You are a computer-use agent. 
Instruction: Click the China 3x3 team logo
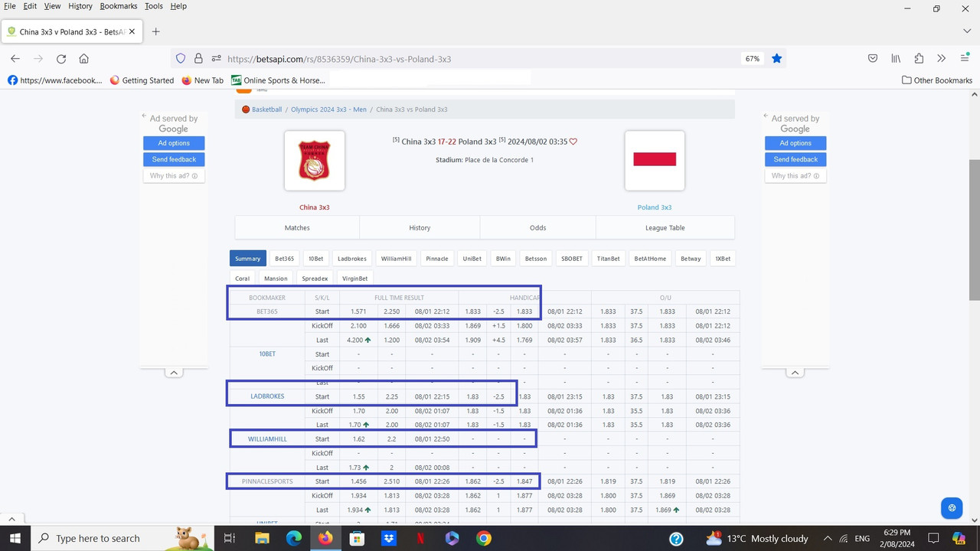[315, 161]
